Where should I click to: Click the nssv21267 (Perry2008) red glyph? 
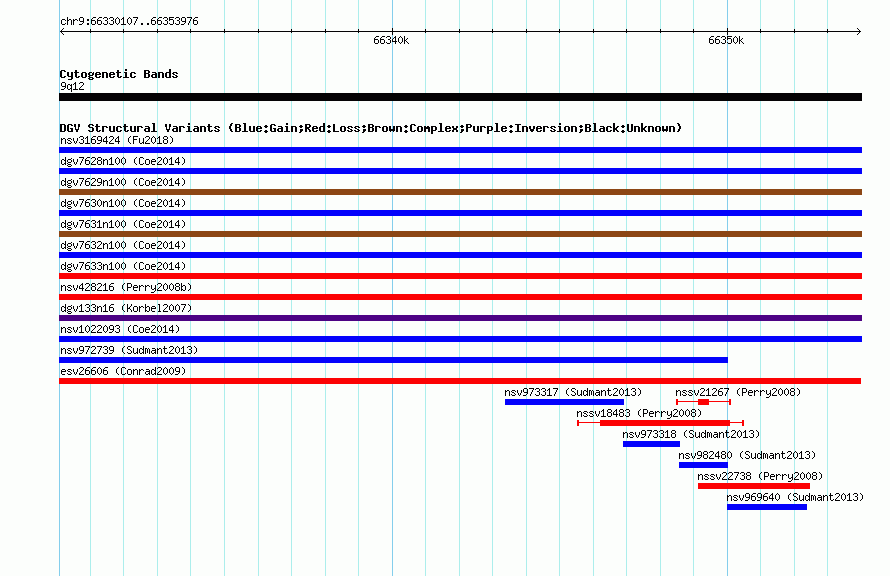pos(703,402)
